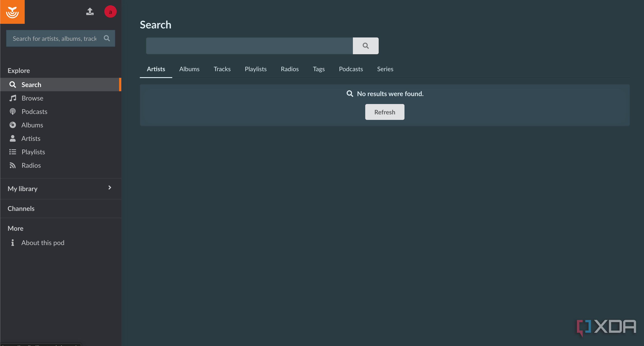The width and height of the screenshot is (644, 346).
Task: Switch to the Podcasts search tab
Action: pyautogui.click(x=351, y=69)
